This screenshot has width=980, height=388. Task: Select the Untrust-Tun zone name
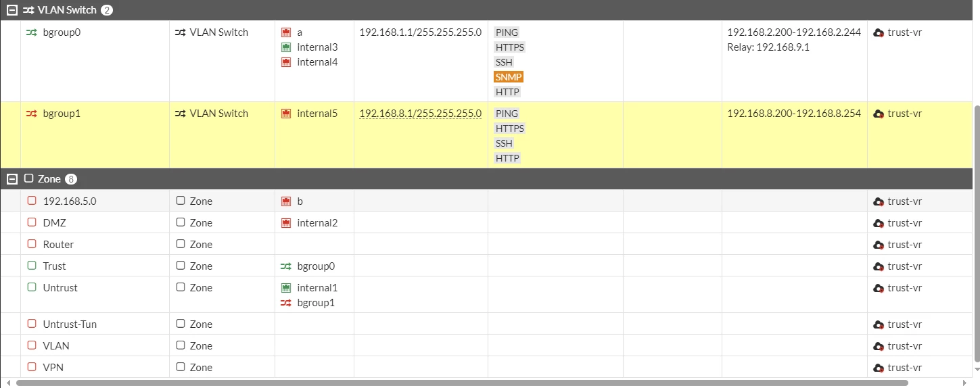coord(70,324)
